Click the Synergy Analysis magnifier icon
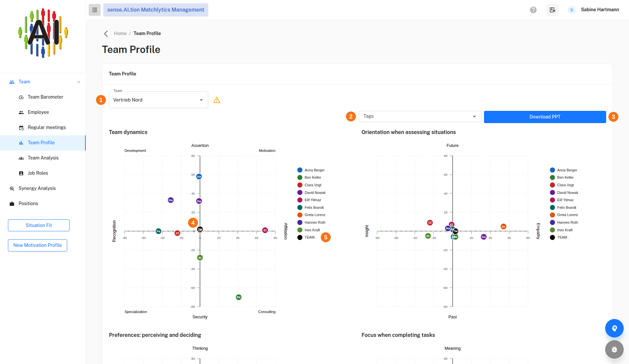This screenshot has height=364, width=629. pos(12,189)
